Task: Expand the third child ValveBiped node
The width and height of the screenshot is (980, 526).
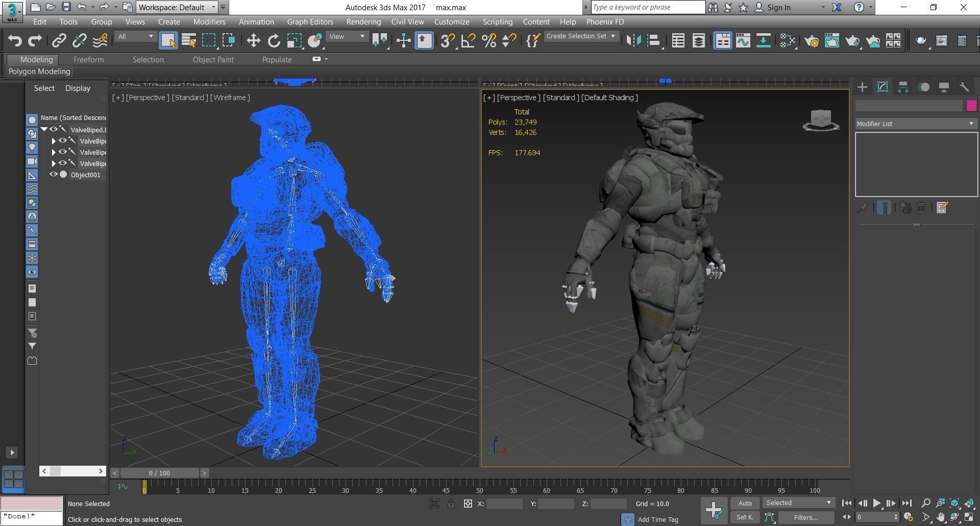Action: (x=54, y=163)
